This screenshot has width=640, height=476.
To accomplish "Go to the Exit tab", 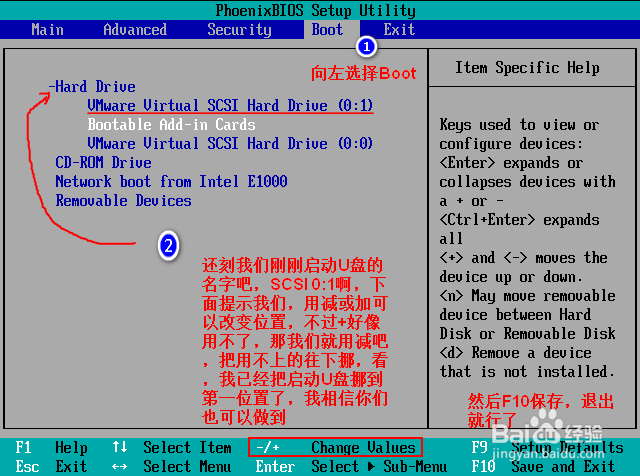I will (x=399, y=30).
